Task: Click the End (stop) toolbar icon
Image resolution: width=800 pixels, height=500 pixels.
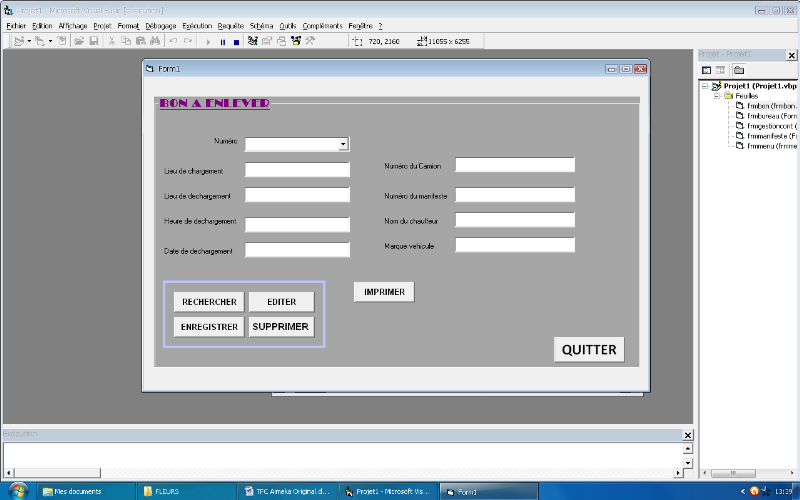Action: coord(236,41)
